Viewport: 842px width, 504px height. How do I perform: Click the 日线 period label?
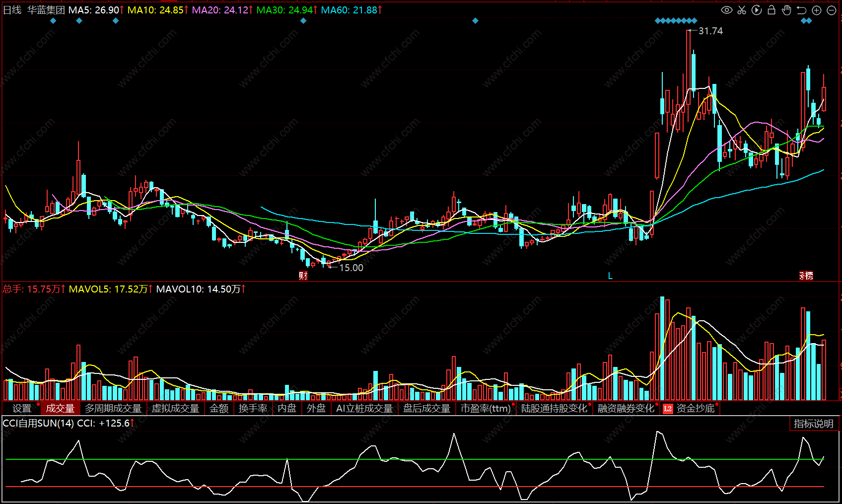point(12,10)
